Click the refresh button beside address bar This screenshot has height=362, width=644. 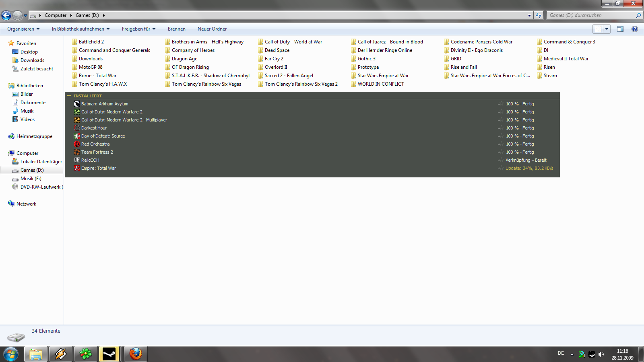tap(539, 15)
